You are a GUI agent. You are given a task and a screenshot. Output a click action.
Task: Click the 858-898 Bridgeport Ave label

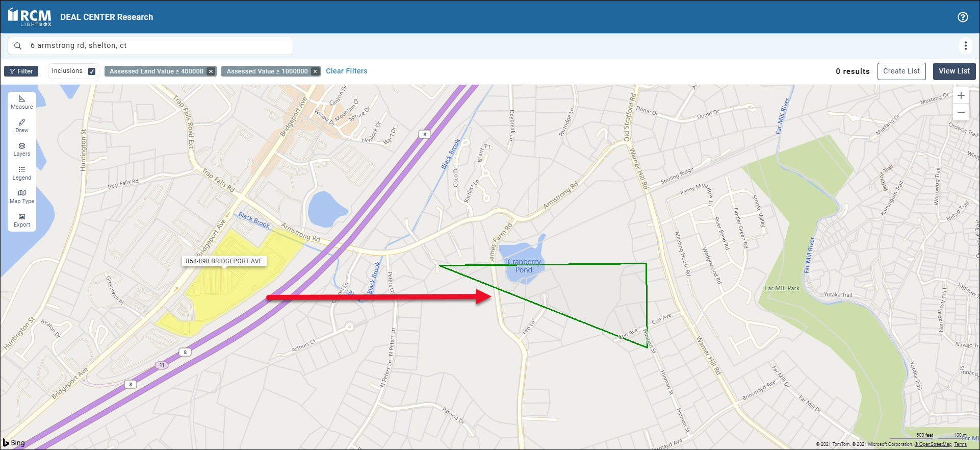click(x=224, y=261)
